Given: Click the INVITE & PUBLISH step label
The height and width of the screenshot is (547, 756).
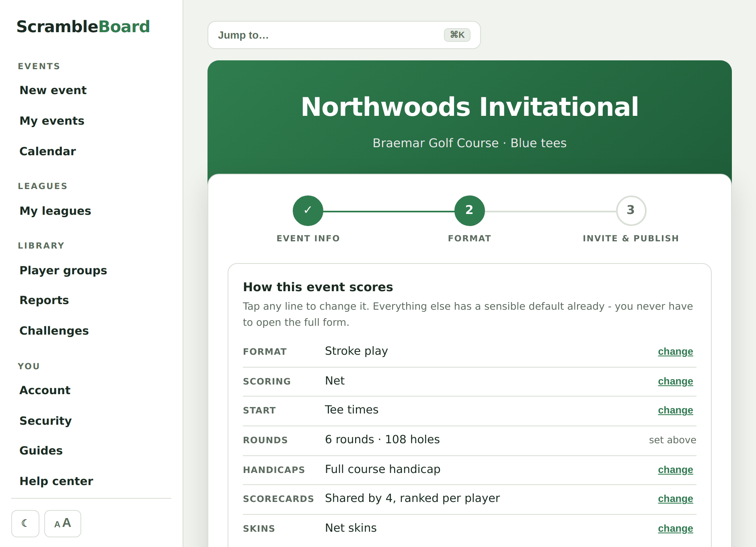Looking at the screenshot, I should point(631,239).
